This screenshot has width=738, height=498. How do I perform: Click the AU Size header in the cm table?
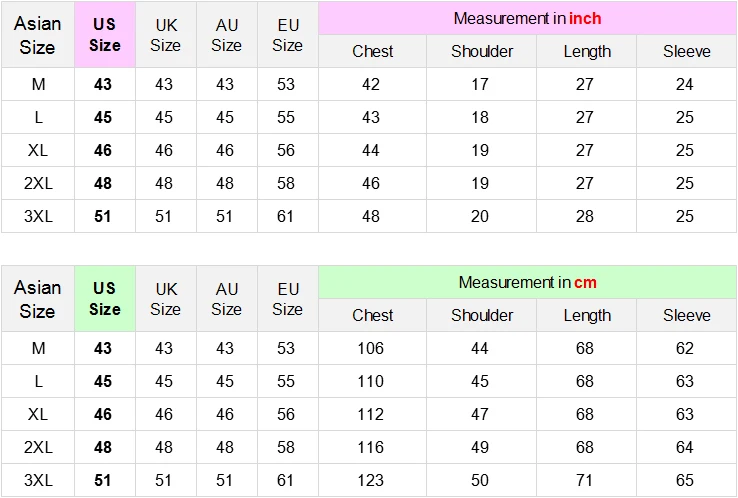[226, 298]
